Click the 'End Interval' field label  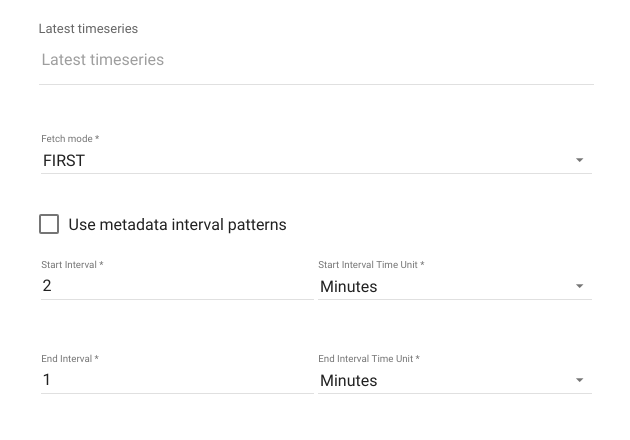click(66, 359)
